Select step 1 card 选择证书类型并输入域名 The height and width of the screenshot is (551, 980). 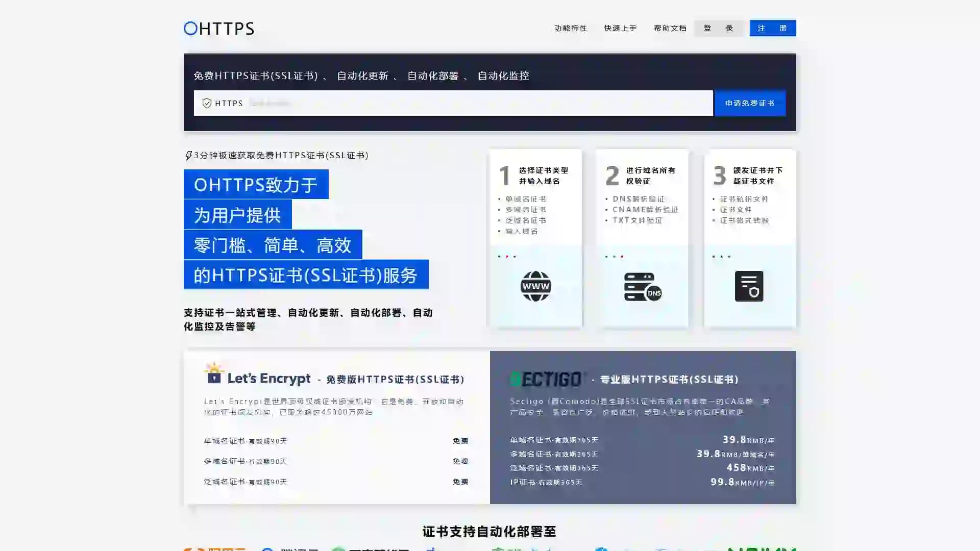(x=535, y=238)
